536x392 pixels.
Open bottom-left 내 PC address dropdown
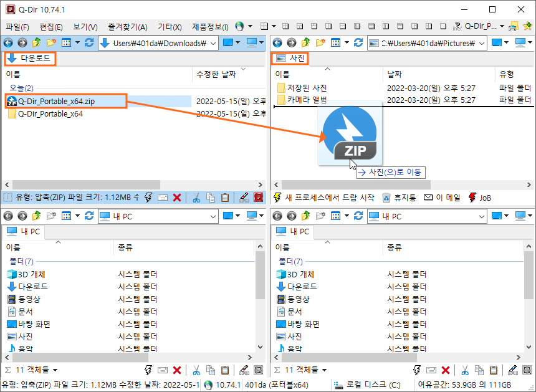(213, 217)
